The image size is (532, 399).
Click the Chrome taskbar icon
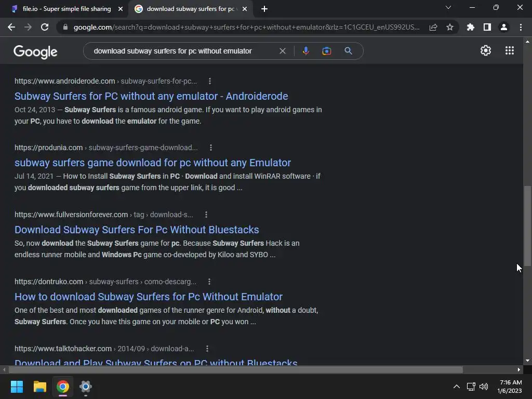click(63, 387)
